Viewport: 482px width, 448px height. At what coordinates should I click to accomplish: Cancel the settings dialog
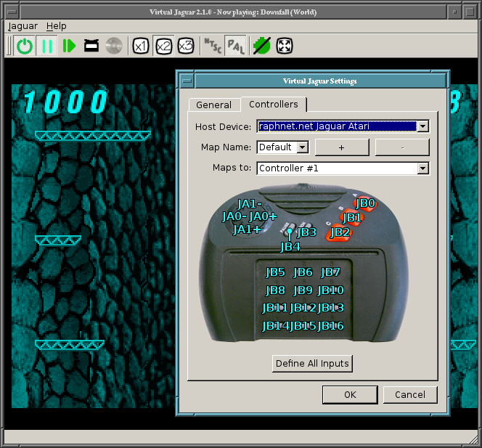410,394
